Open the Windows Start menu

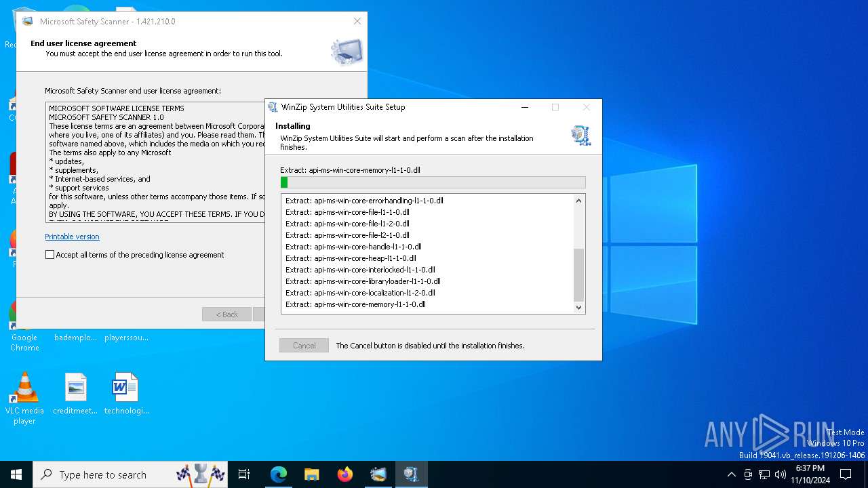point(16,474)
